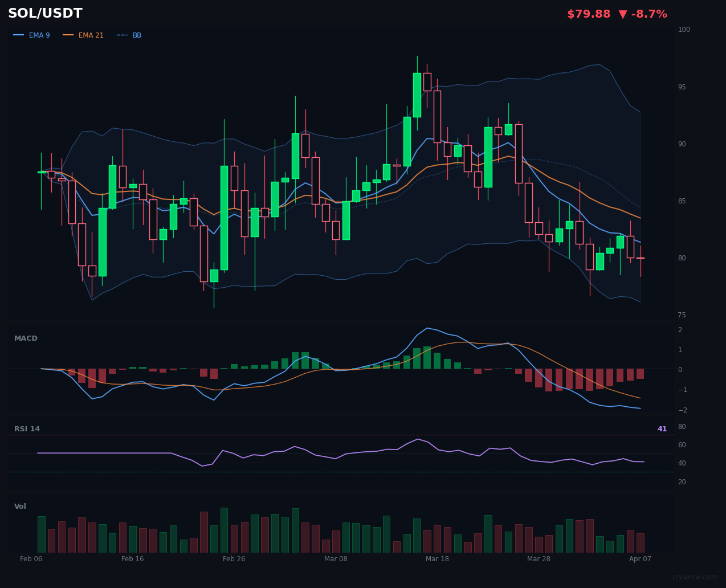Click the blue EMA 9 line swatch
Image resolution: width=726 pixels, height=588 pixels.
(18, 35)
